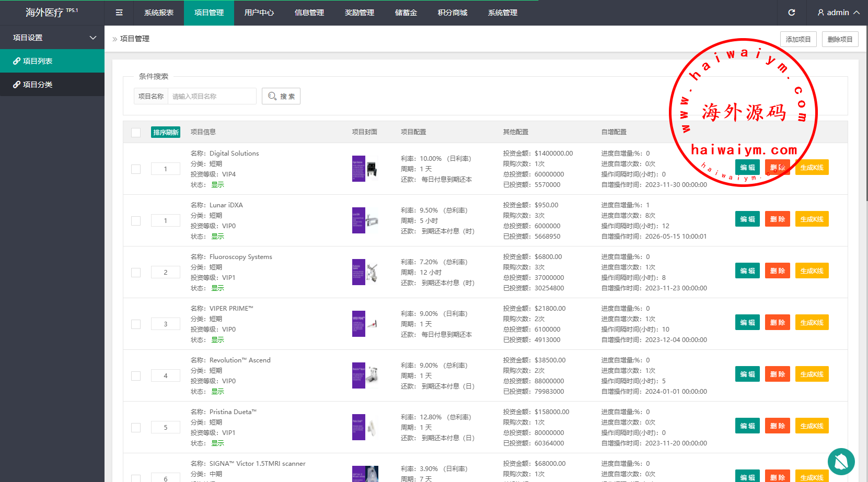Edit sort order field of Digital Solutions
This screenshot has width=868, height=482.
click(166, 169)
